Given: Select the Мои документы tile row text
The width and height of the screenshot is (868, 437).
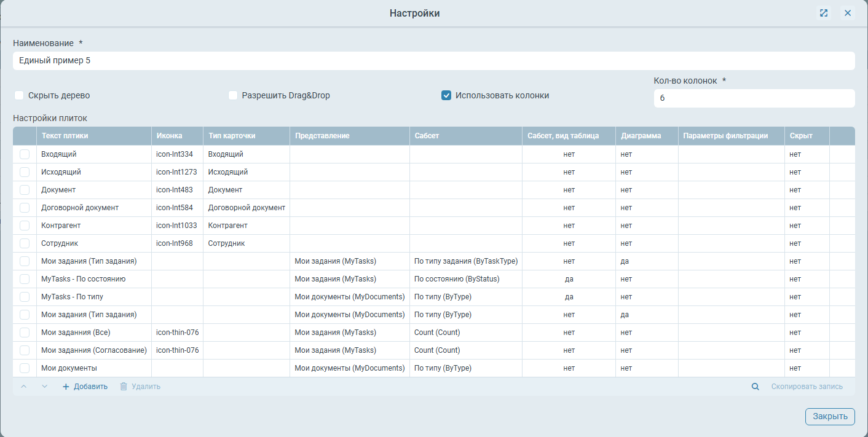Looking at the screenshot, I should [x=69, y=368].
